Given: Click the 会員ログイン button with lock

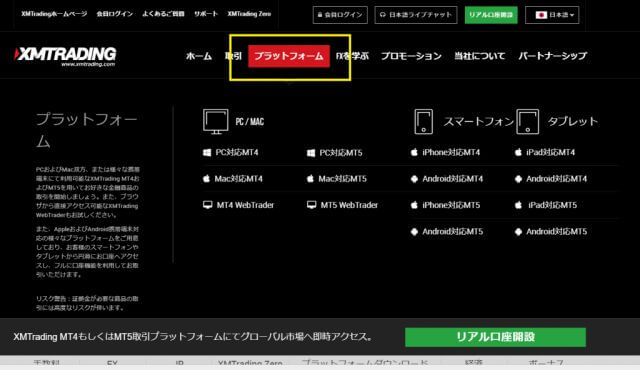Looking at the screenshot, I should (340, 15).
